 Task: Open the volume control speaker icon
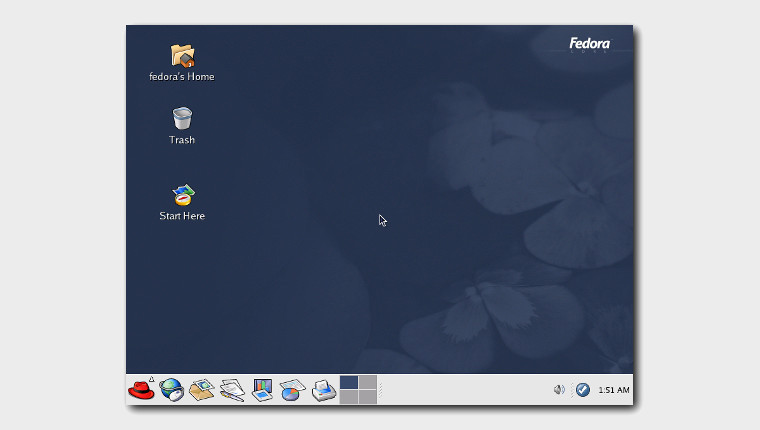point(559,389)
